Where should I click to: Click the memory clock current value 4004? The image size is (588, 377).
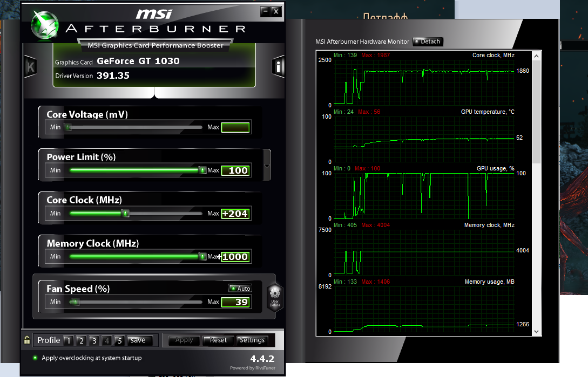522,250
